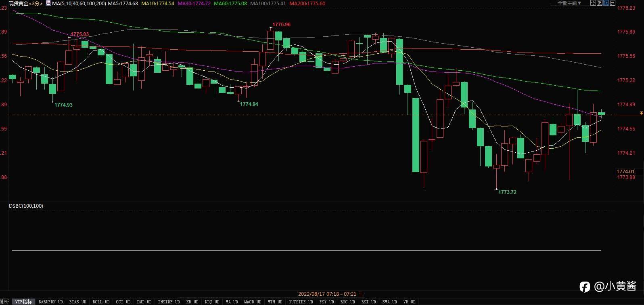Click the 1773.72 lowest price label
Image resolution: width=644 pixels, height=305 pixels.
coord(507,192)
